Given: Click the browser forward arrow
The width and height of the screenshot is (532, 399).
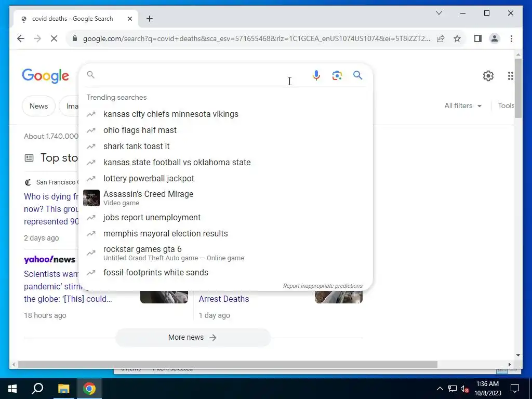Looking at the screenshot, I should point(37,38).
